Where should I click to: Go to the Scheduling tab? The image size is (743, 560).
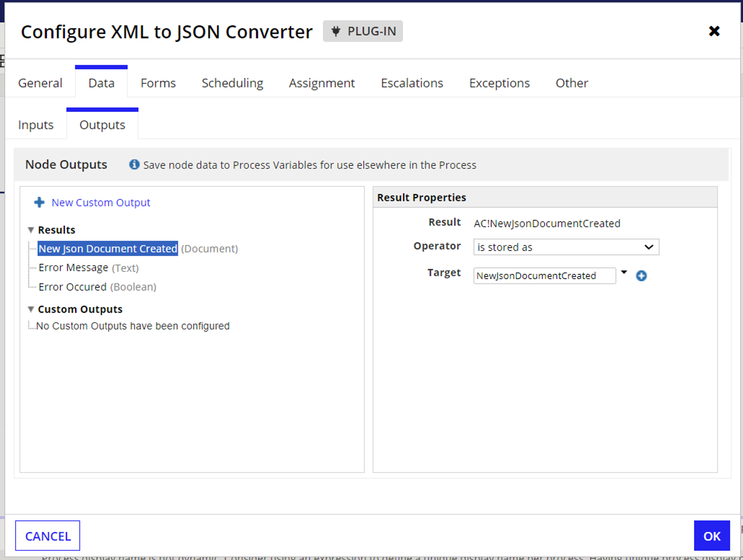pos(232,83)
